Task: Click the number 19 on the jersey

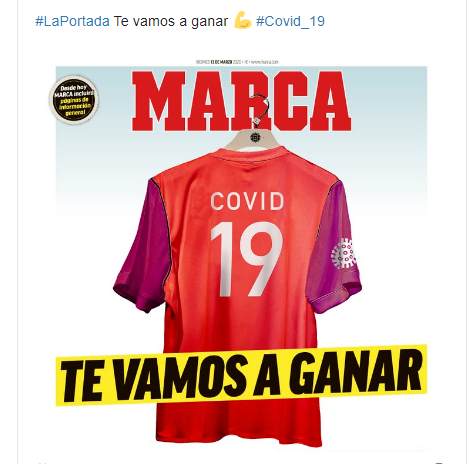Action: point(247,259)
